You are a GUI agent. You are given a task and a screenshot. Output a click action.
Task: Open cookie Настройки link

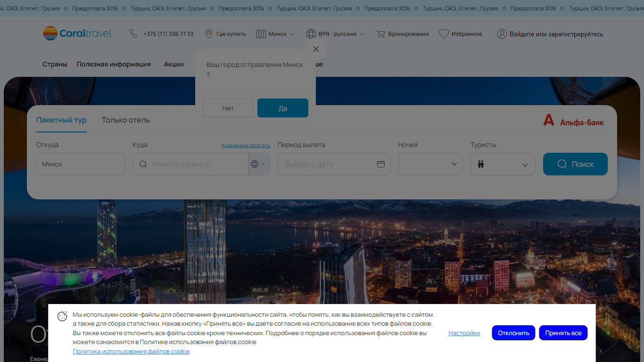464,333
